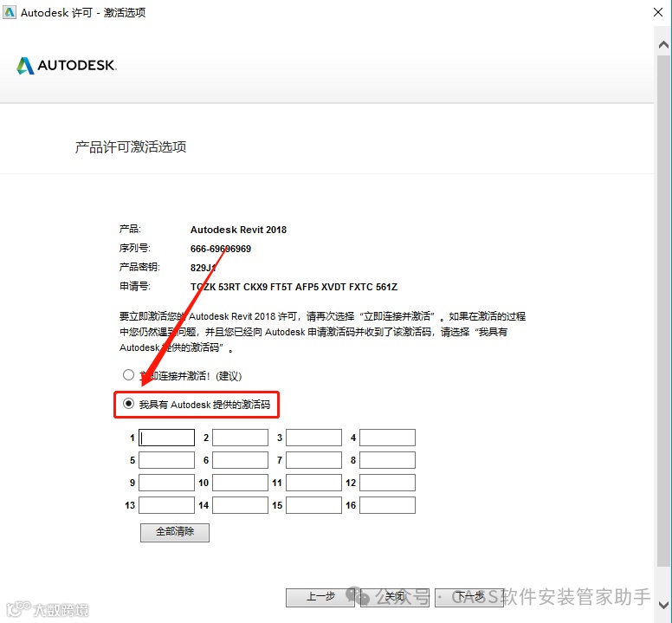Click the 关闭 close button at the bottom
The width and height of the screenshot is (672, 623).
(395, 597)
